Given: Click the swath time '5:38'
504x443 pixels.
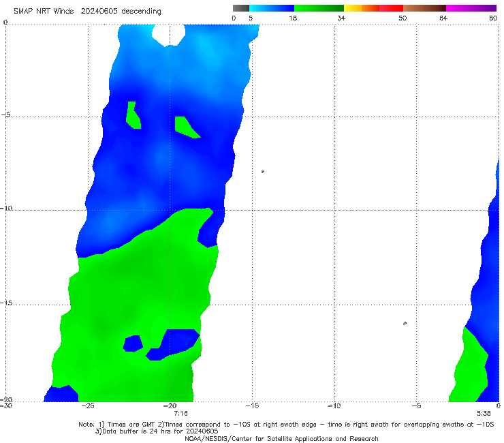Looking at the screenshot, I should (484, 414).
